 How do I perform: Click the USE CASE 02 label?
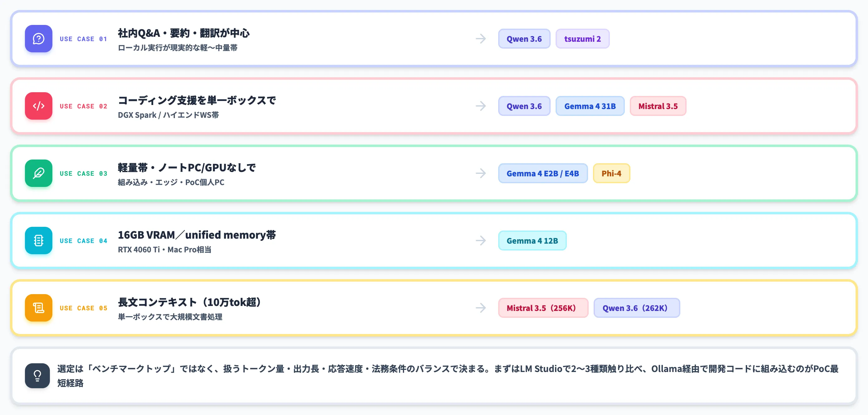84,107
